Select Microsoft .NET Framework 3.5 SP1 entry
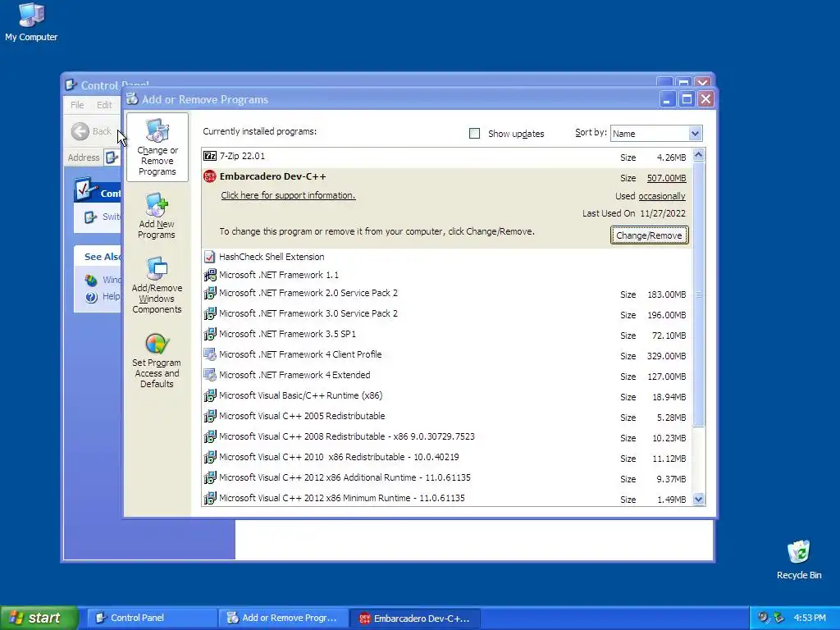This screenshot has height=630, width=840. (x=447, y=335)
